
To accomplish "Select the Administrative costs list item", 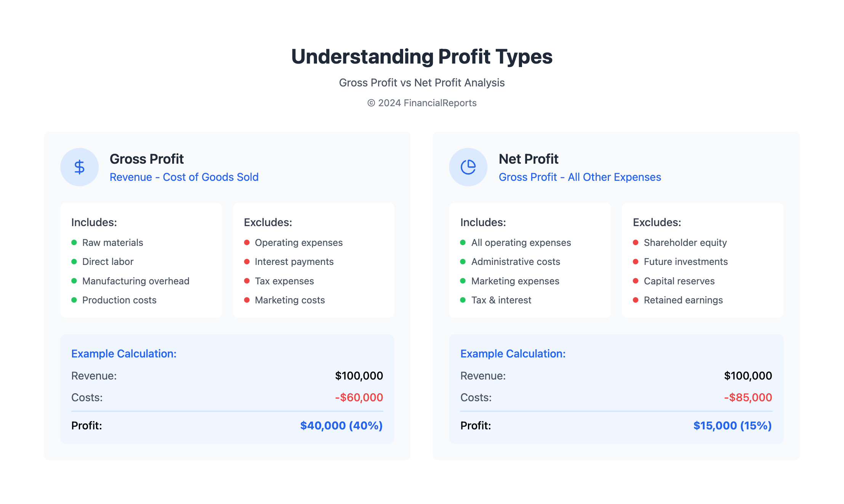I will point(516,262).
